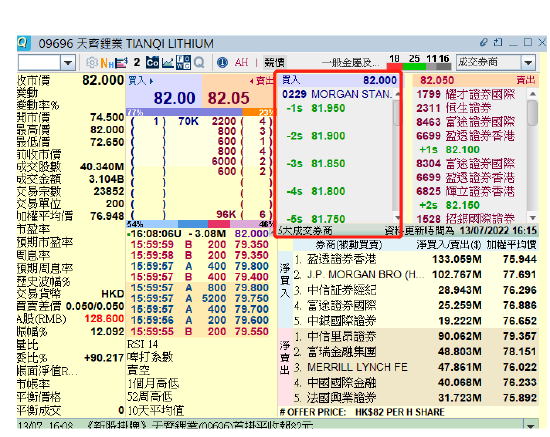Select broker 0229 MORGAN STAN. in buy queue
Viewport: 550px width, 437px height.
coord(337,94)
